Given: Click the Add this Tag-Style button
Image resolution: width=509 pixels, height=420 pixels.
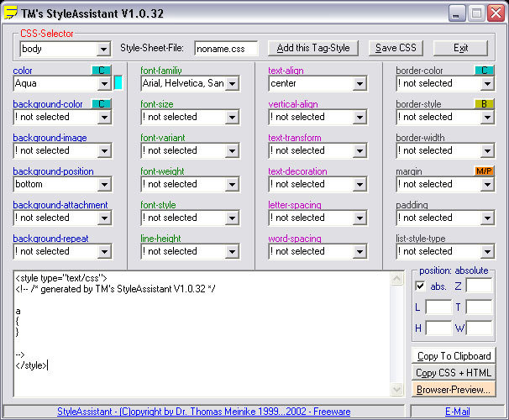Looking at the screenshot, I should click(x=313, y=48).
